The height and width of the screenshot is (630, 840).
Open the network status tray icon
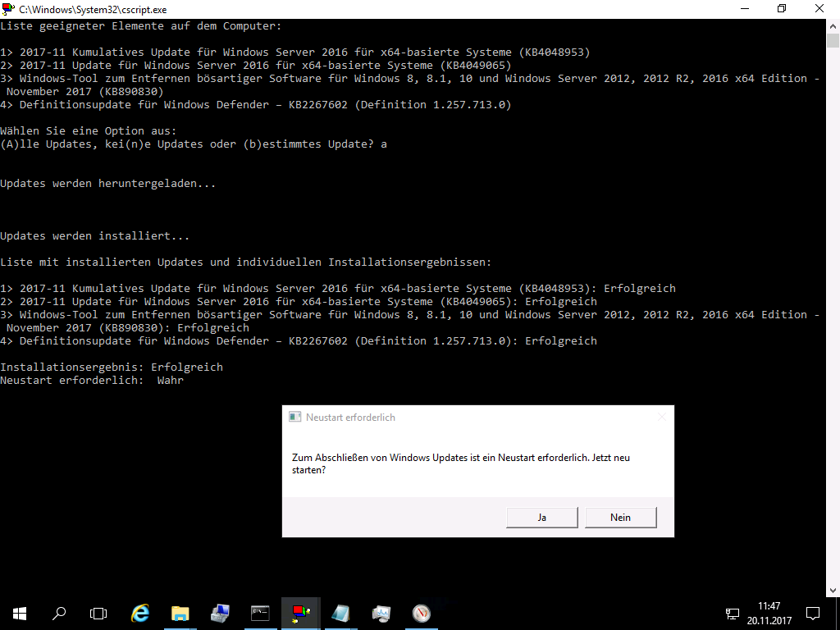coord(733,613)
